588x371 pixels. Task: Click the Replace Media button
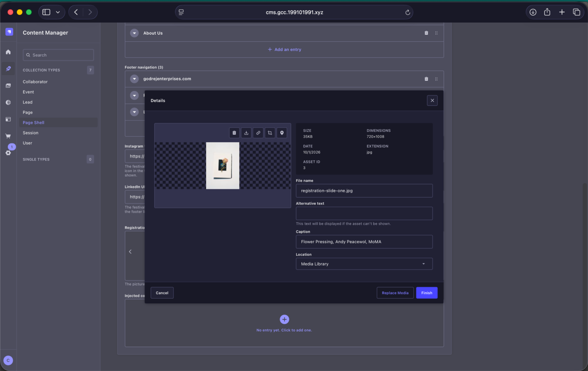click(395, 293)
